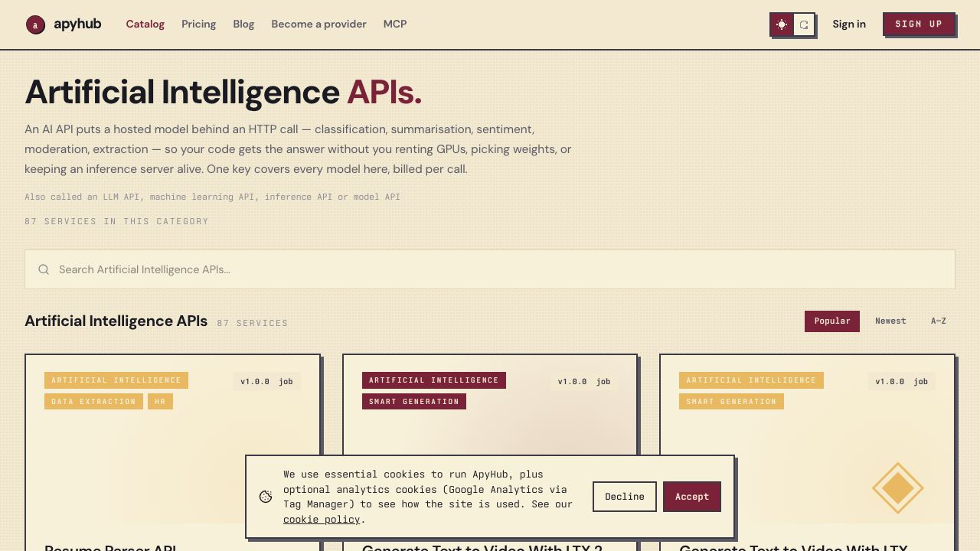Click the DATA EXTRACTION tag
The height and width of the screenshot is (551, 980).
93,401
